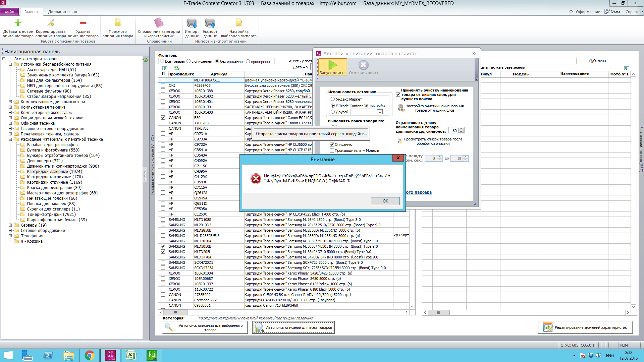
Task: Open File Explorer from the taskbar
Action: coord(69,355)
